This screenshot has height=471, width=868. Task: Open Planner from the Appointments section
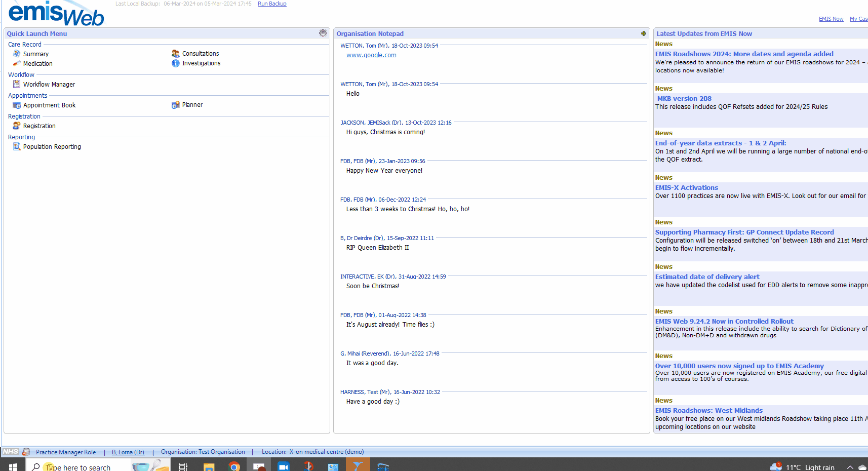coord(192,105)
